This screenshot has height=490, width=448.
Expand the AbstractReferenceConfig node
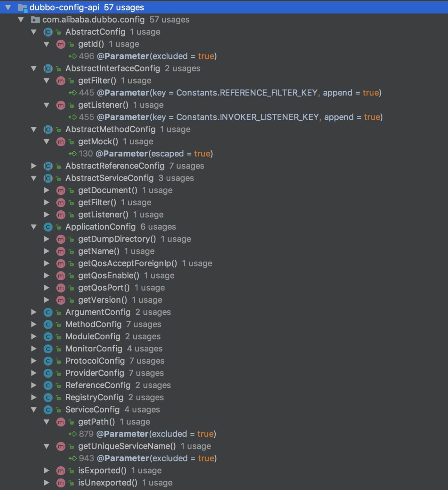[x=34, y=166]
